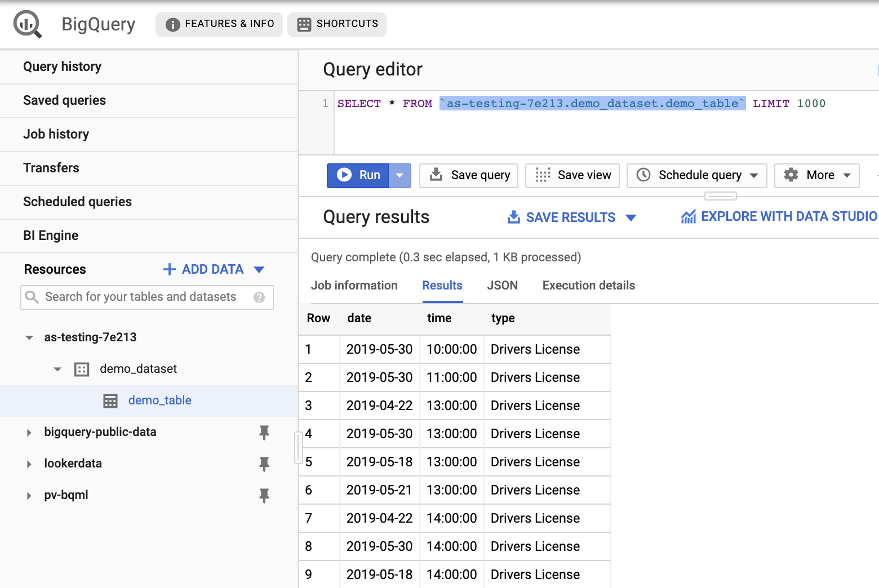Click the help icon in resources search box

(x=259, y=297)
